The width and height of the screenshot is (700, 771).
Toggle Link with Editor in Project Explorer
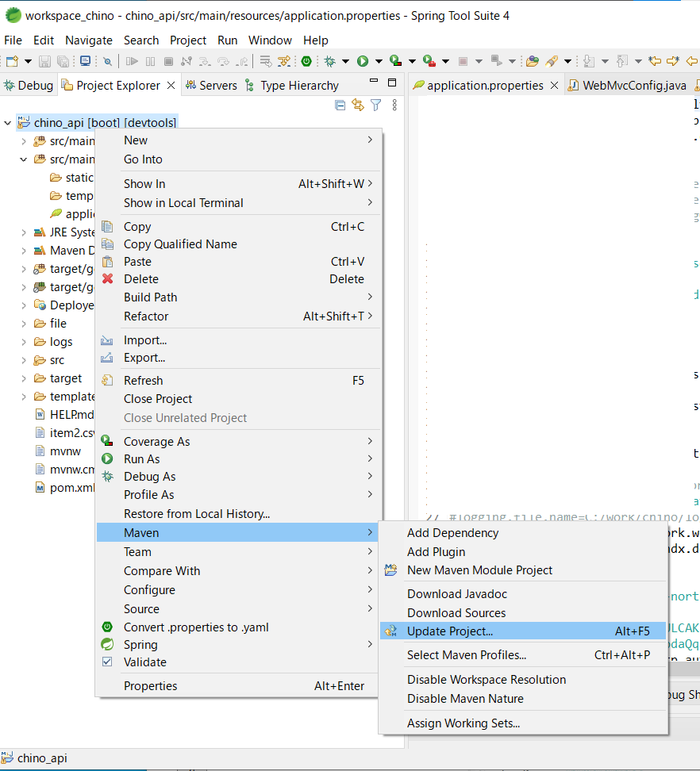point(358,105)
